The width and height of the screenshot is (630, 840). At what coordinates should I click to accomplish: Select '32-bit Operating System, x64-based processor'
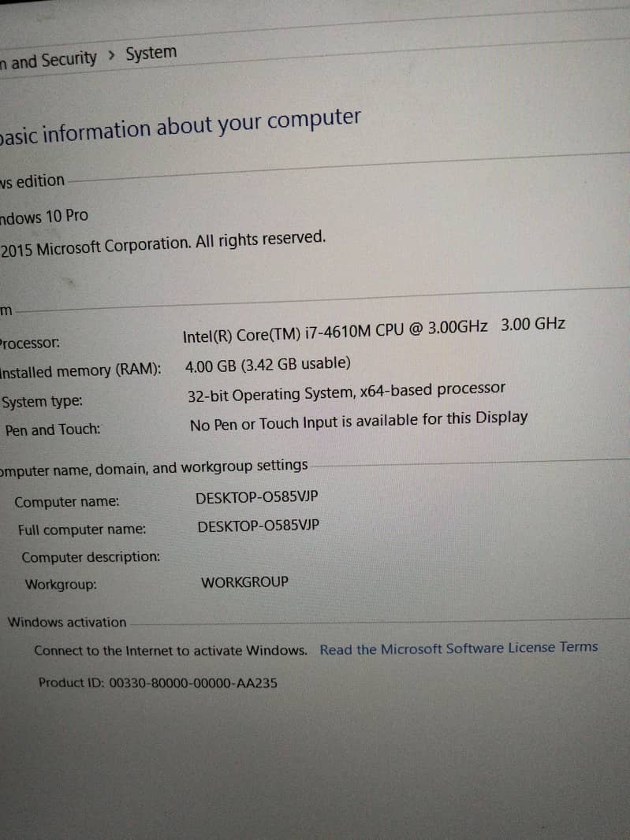point(346,392)
